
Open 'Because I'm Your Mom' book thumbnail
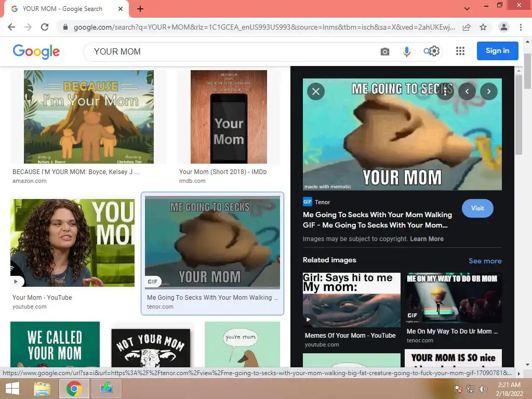pos(88,117)
